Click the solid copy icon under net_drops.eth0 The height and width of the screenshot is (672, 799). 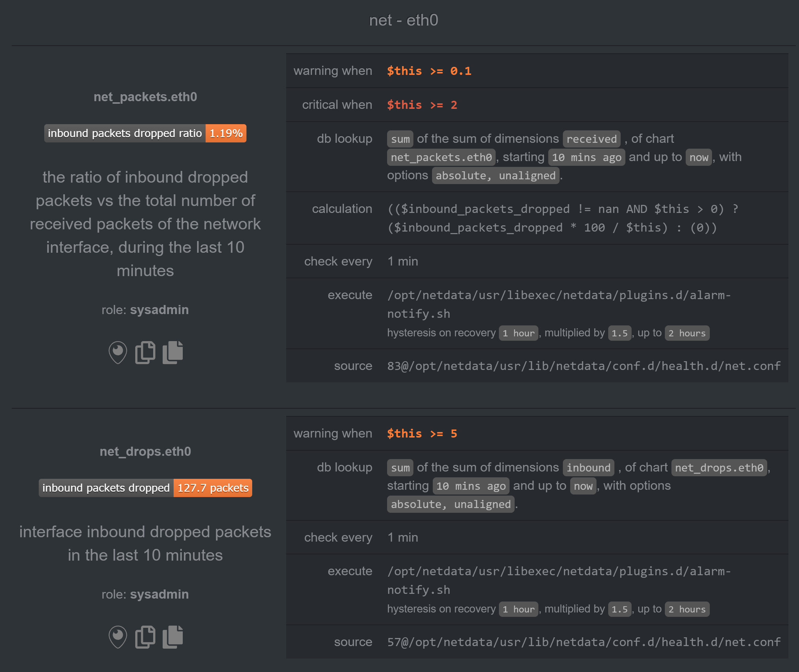(173, 637)
